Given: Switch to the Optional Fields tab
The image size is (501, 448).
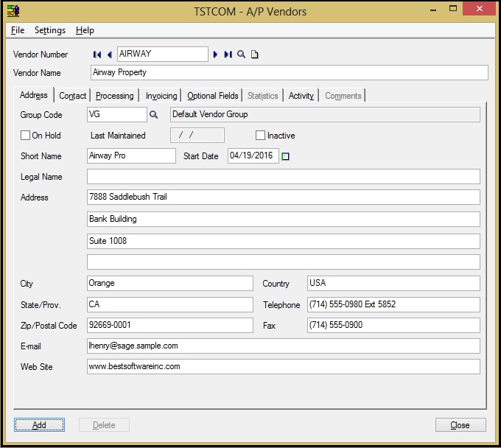Looking at the screenshot, I should tap(213, 96).
